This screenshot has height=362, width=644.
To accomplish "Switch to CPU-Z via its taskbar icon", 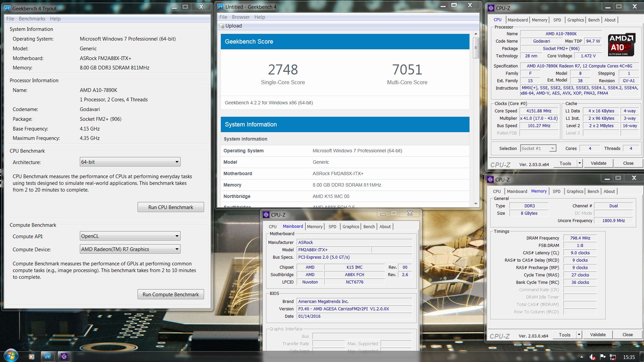I will pyautogui.click(x=64, y=357).
